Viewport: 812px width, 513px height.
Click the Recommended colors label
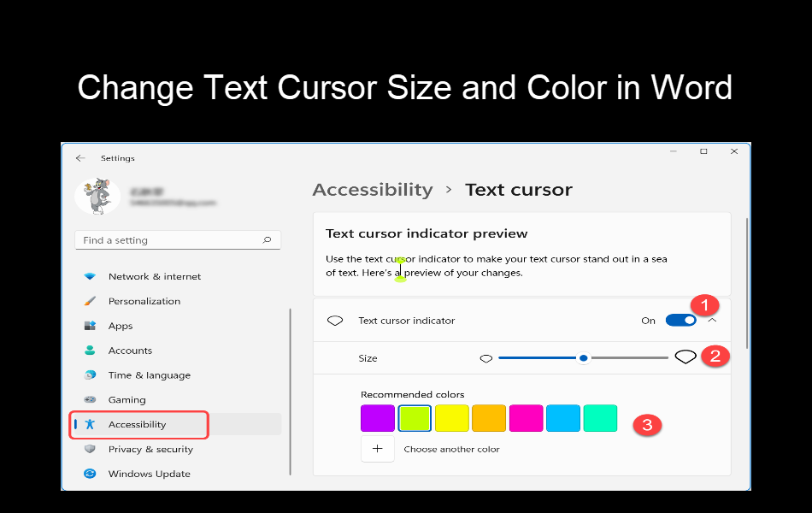click(x=412, y=394)
